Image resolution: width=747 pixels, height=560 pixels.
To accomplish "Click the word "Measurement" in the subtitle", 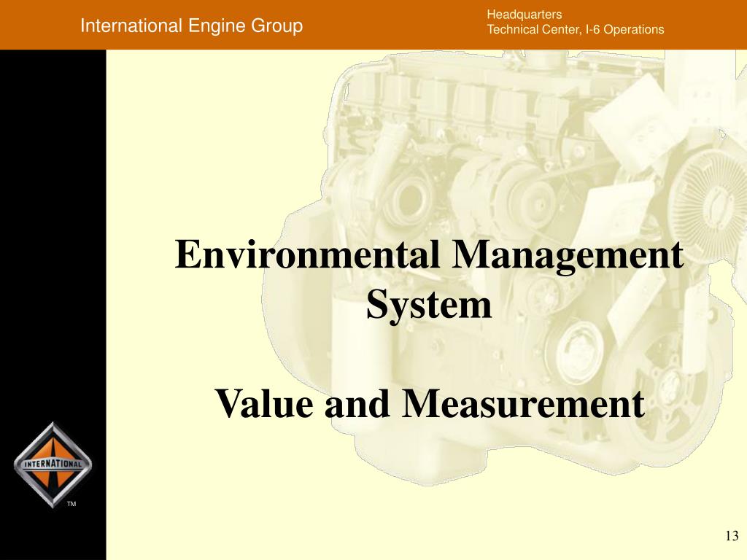I will click(x=523, y=403).
